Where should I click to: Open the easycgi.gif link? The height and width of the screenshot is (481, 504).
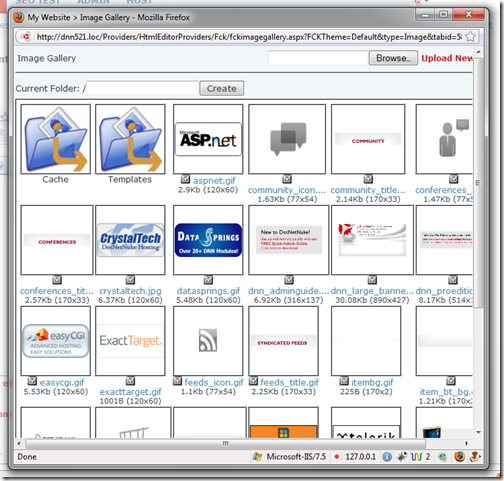[62, 382]
